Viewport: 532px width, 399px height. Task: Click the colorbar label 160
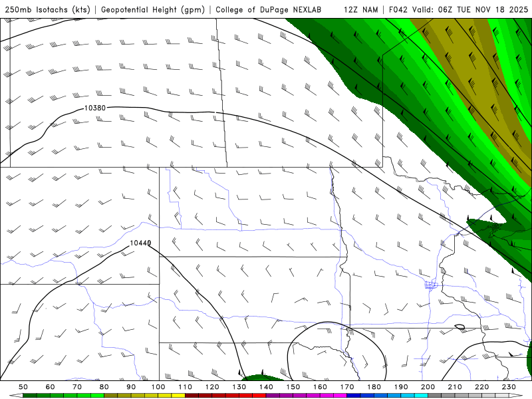click(x=320, y=387)
